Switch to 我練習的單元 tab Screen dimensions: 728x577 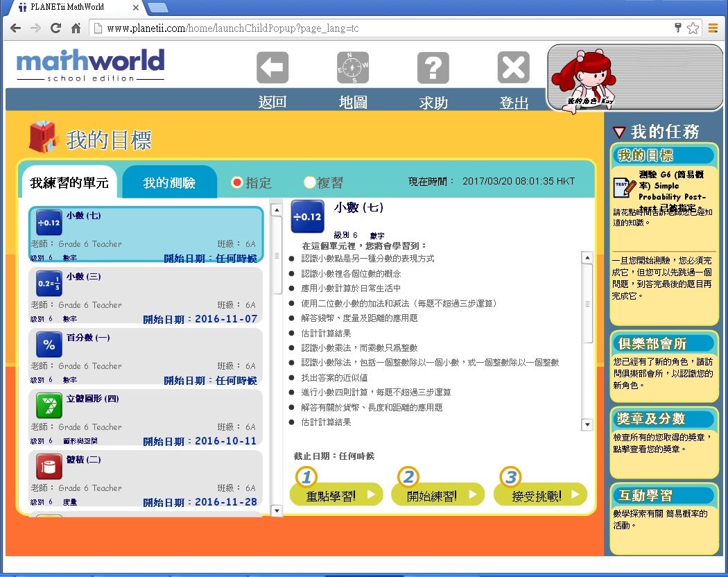69,183
